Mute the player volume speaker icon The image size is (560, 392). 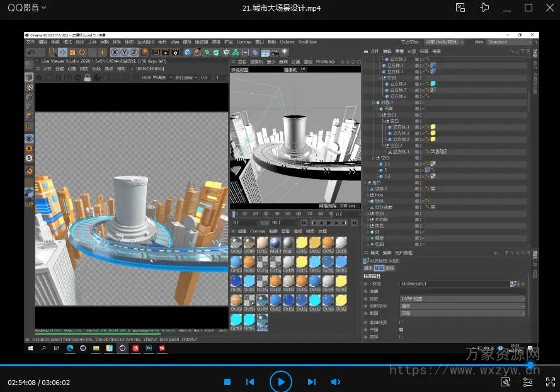[x=335, y=382]
